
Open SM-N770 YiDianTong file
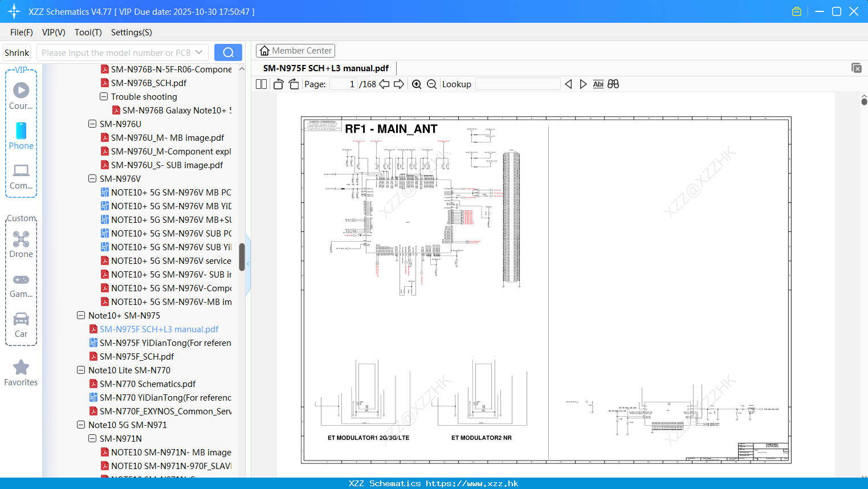[x=160, y=398]
